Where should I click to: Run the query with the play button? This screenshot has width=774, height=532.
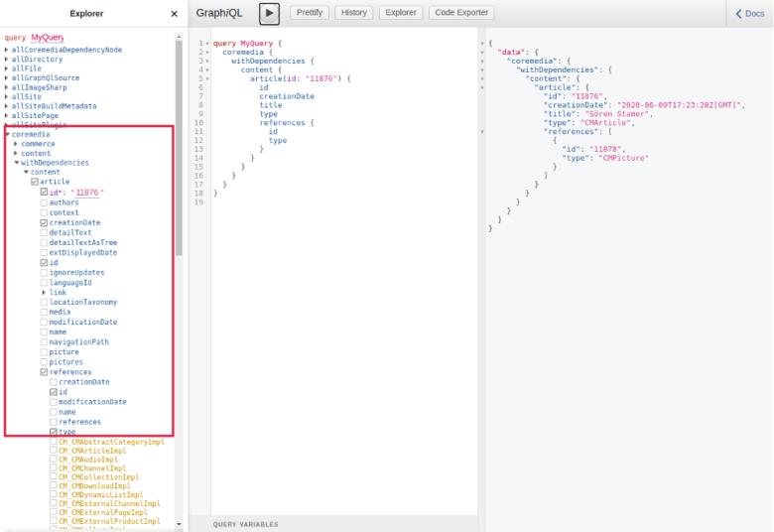[269, 13]
